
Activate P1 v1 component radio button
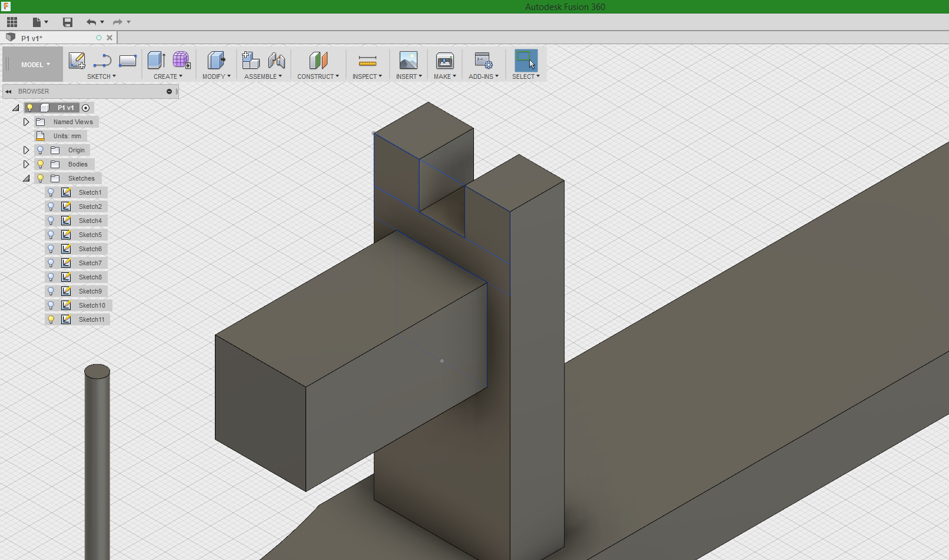pos(86,108)
